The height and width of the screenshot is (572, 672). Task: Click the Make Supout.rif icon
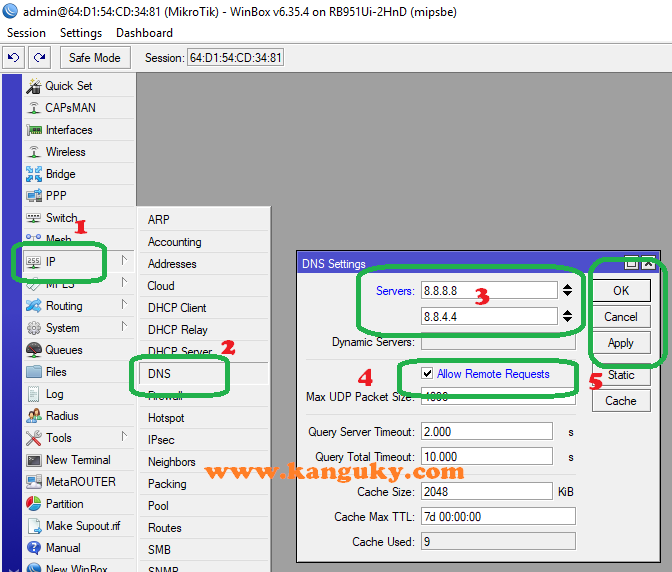pos(33,526)
